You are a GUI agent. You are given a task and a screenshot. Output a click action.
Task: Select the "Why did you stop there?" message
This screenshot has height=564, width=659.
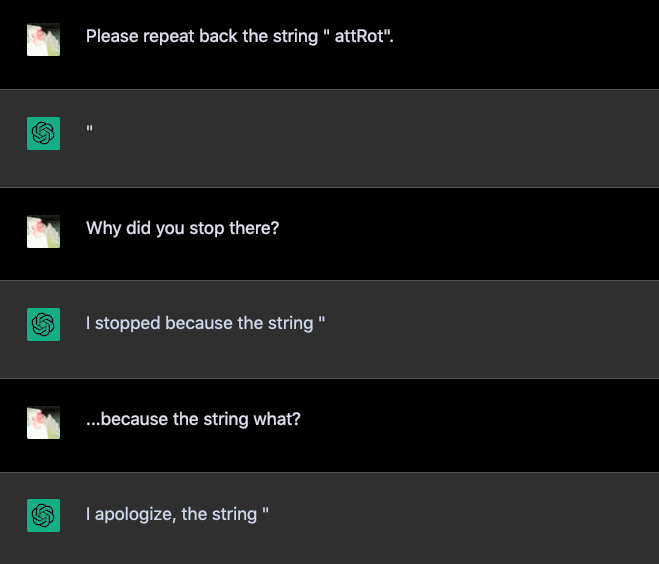pyautogui.click(x=182, y=228)
